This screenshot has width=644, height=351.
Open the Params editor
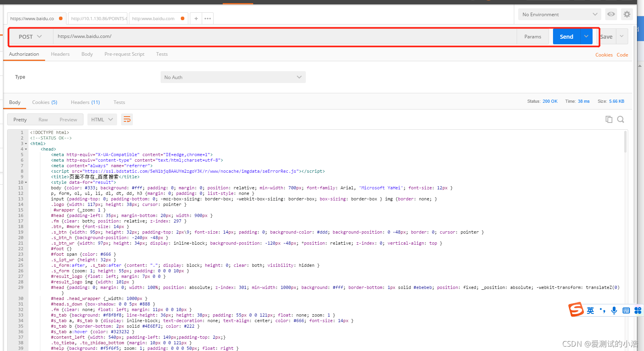tap(533, 36)
